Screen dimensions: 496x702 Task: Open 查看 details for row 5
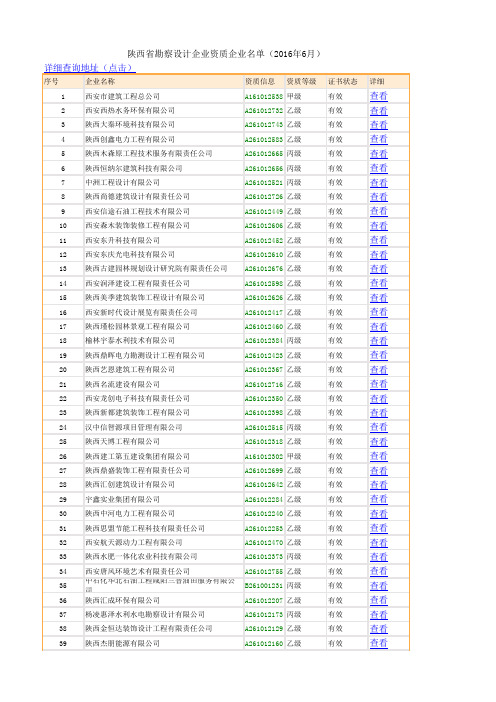pos(379,154)
